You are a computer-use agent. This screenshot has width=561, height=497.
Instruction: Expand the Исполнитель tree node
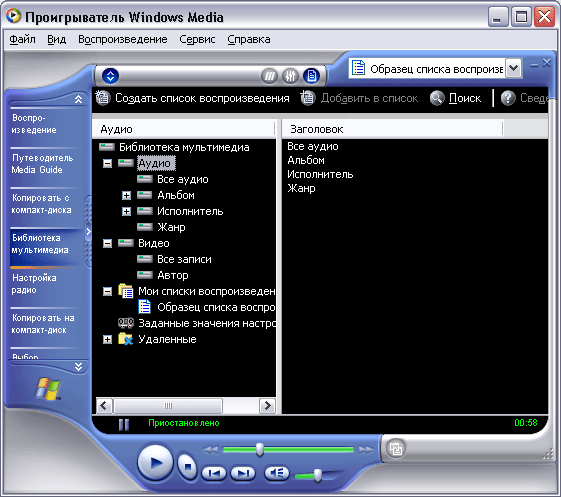point(126,211)
